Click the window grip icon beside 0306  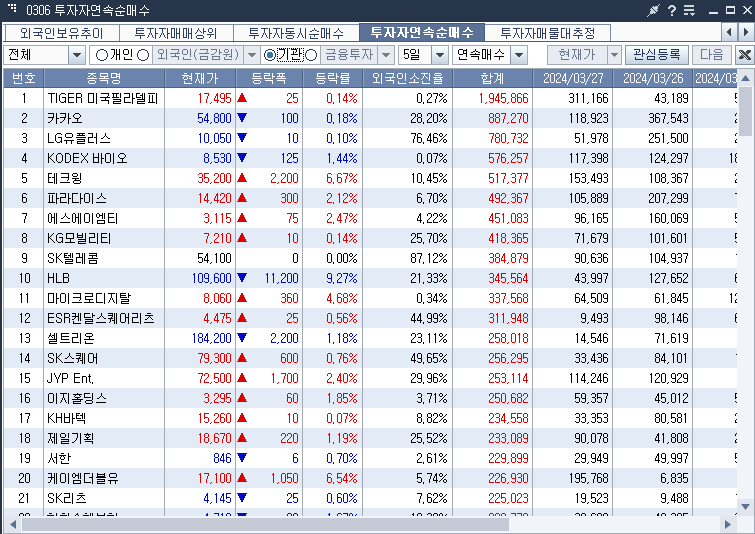pos(13,8)
